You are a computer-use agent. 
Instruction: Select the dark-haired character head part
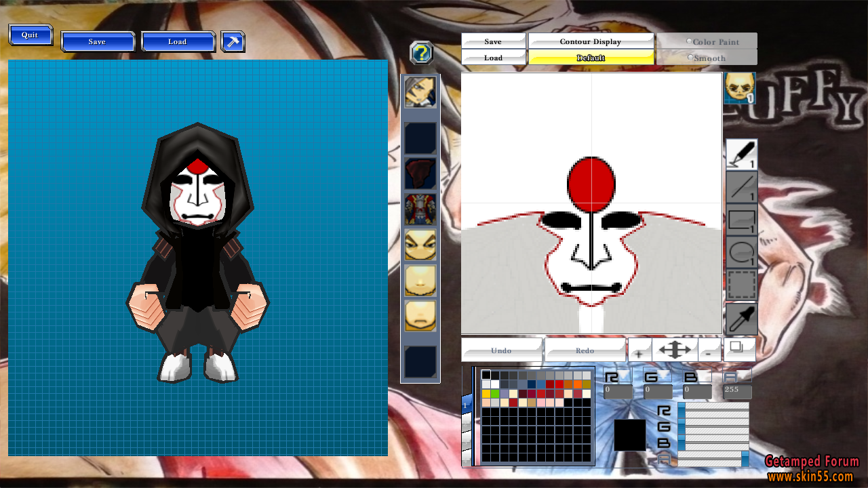[420, 92]
